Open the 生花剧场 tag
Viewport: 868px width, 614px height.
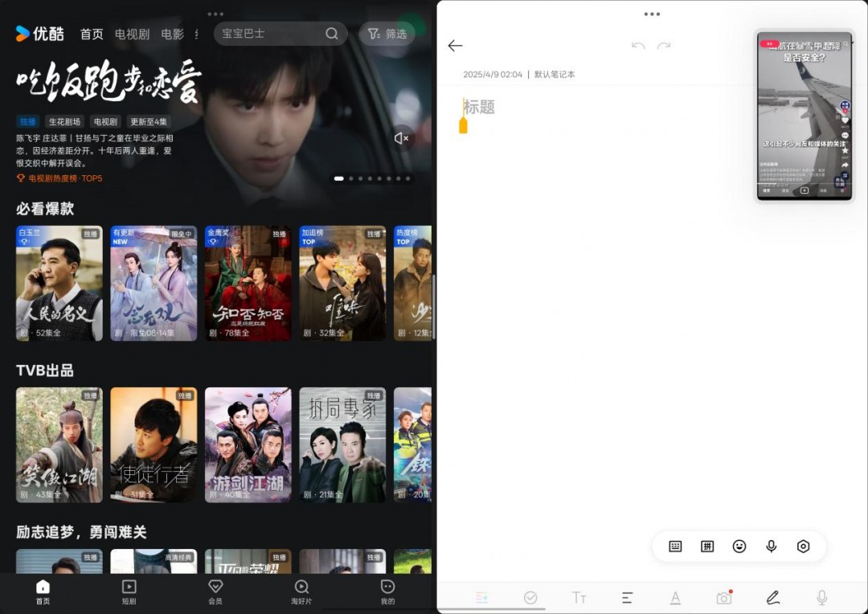tap(64, 122)
